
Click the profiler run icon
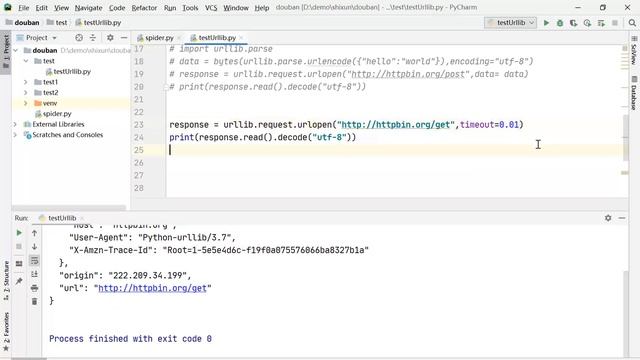pos(587,23)
